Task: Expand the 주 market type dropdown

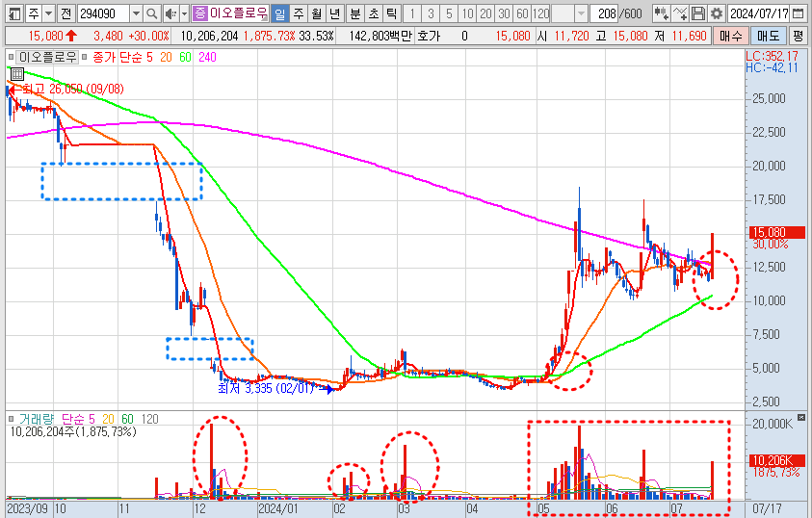Action: [48, 13]
